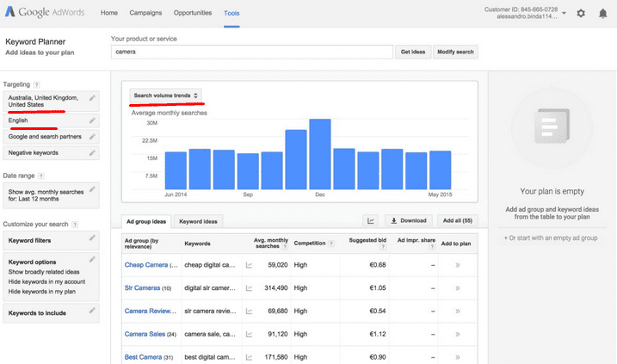The image size is (617, 364).
Task: Click 'Show broadly related ideas' text
Action: [x=44, y=272]
